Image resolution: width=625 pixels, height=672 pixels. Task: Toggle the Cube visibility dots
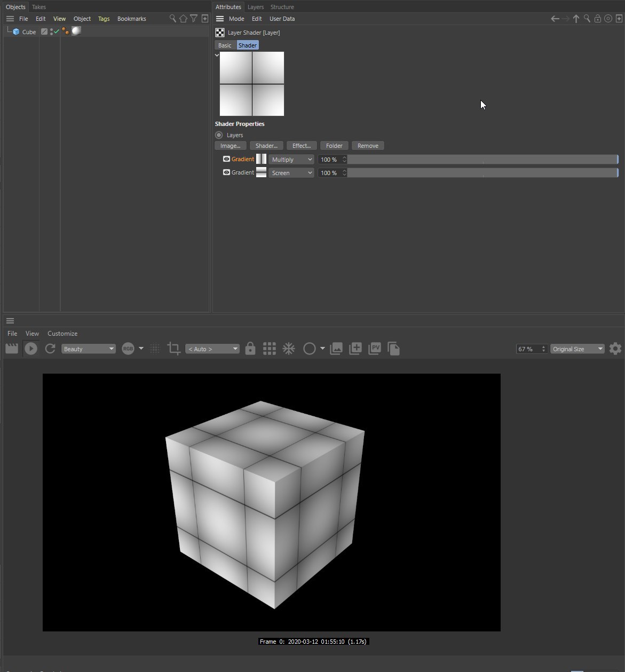pos(52,32)
